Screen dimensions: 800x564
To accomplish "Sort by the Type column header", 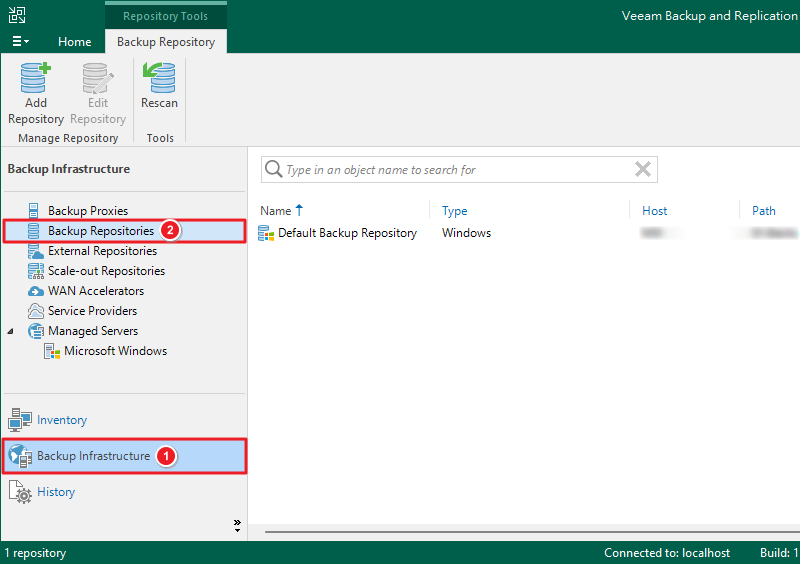I will (455, 211).
